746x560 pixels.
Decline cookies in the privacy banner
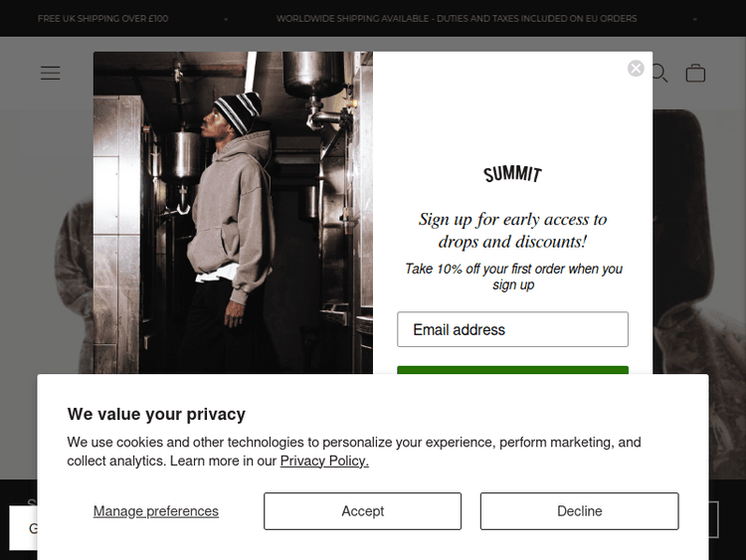(x=579, y=511)
